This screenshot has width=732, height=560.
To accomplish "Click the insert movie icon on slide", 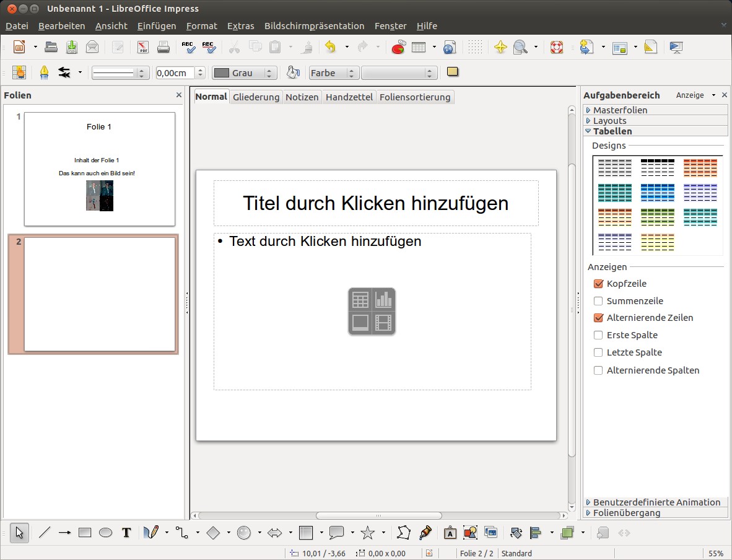I will 384,323.
